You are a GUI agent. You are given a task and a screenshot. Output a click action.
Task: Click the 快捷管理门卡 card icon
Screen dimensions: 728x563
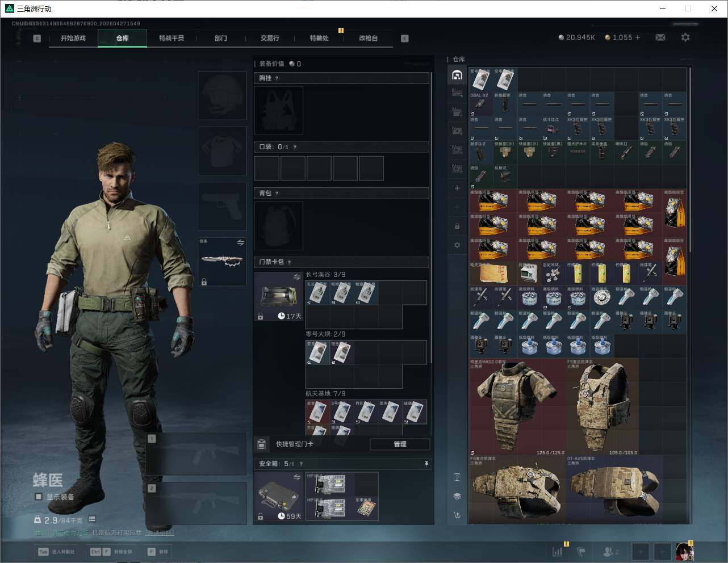tap(262, 444)
